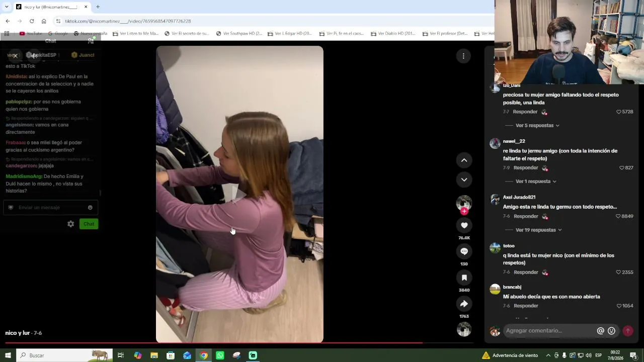Click the 'Enviar un mensaje' chat input

pyautogui.click(x=50, y=208)
